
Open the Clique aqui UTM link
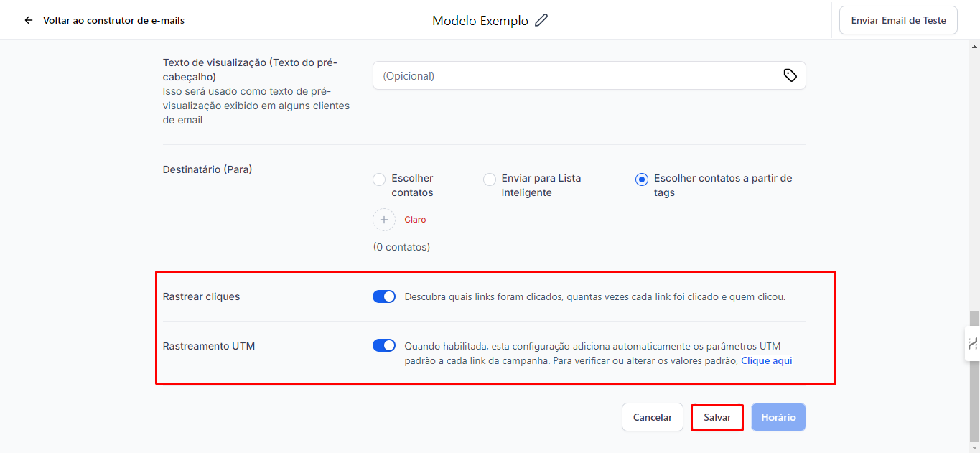(x=766, y=360)
